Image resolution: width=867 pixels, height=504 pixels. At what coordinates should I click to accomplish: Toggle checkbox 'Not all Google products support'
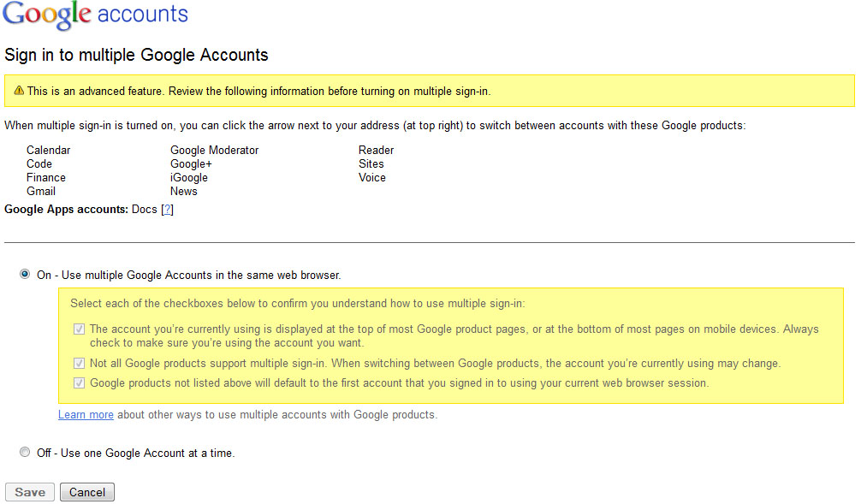[x=79, y=363]
